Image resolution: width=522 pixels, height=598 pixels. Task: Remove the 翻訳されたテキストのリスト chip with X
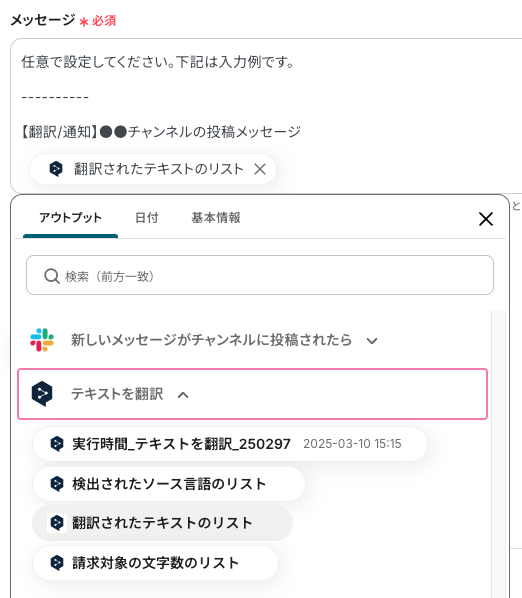260,169
